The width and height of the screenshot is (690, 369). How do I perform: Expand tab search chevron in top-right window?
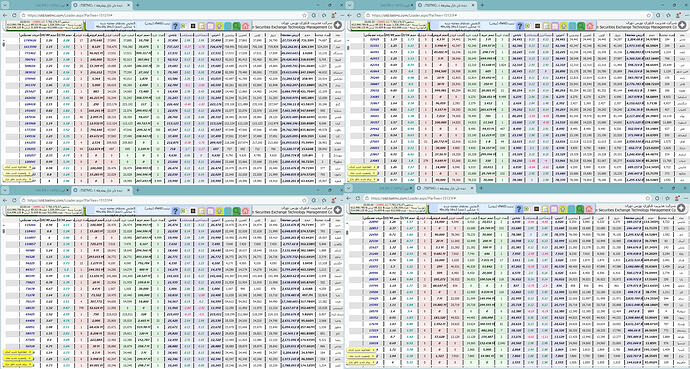[349, 5]
